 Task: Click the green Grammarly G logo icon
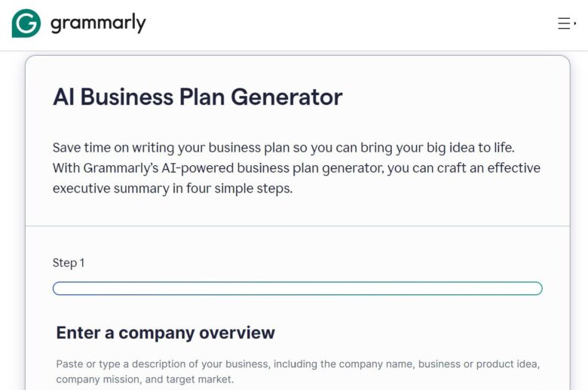click(x=26, y=23)
